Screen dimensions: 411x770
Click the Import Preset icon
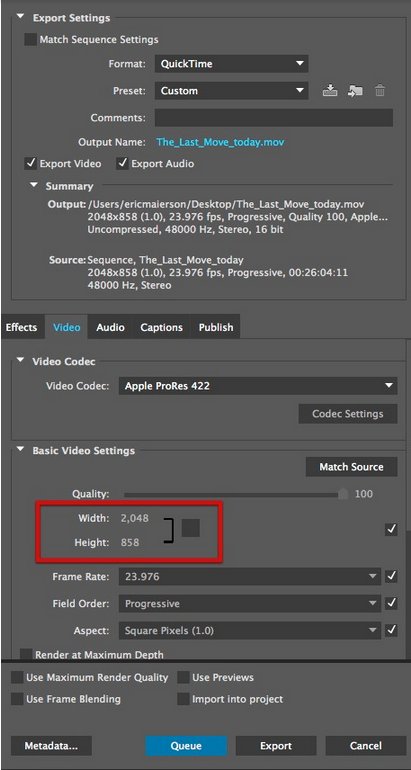[355, 91]
